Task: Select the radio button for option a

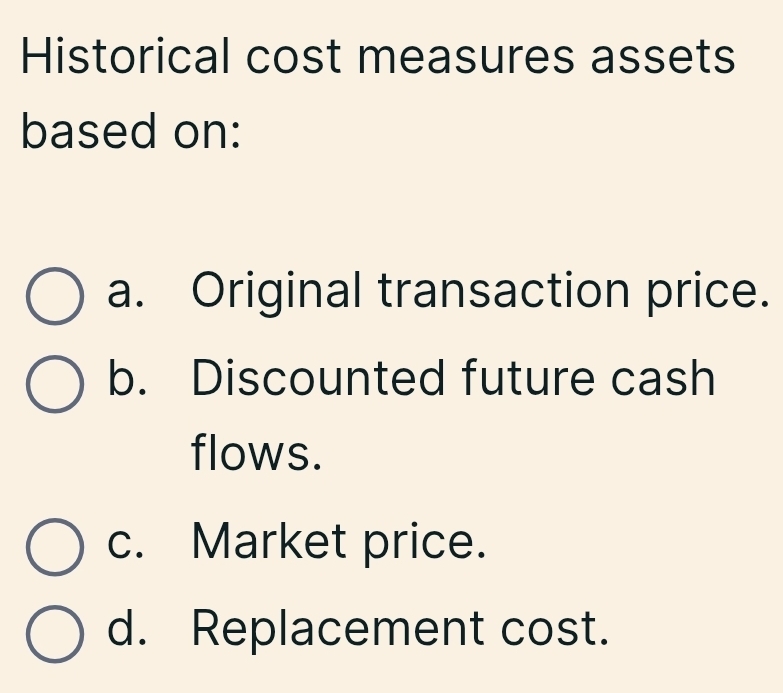Action: click(x=54, y=298)
